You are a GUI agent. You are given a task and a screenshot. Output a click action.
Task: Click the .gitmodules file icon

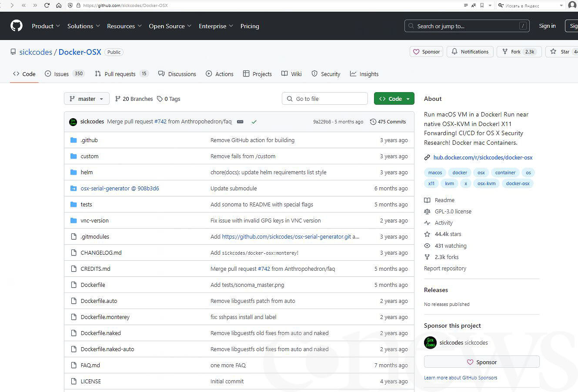tap(74, 236)
